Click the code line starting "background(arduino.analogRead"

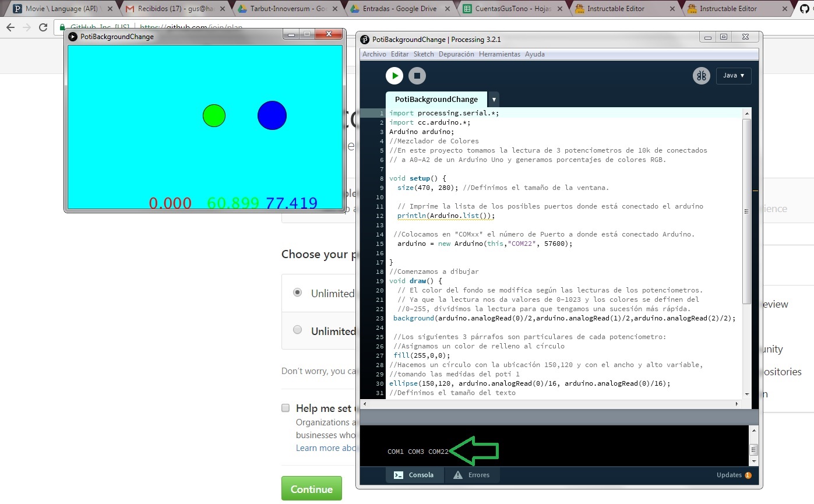coord(564,318)
